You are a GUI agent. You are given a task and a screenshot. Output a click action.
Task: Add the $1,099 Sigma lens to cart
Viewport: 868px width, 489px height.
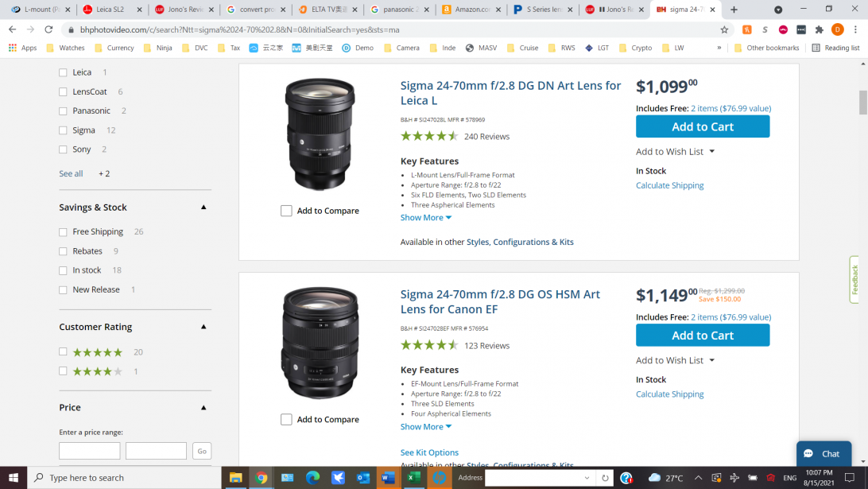[702, 126]
